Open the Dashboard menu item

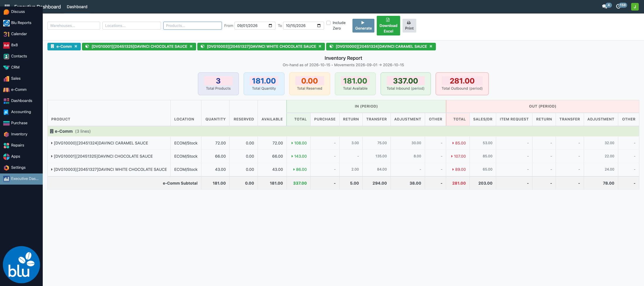(77, 7)
